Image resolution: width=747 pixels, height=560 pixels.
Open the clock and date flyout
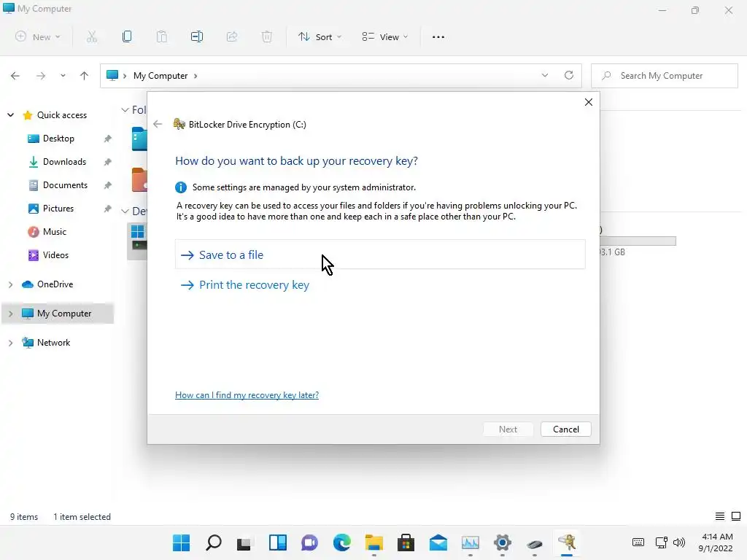tap(716, 542)
